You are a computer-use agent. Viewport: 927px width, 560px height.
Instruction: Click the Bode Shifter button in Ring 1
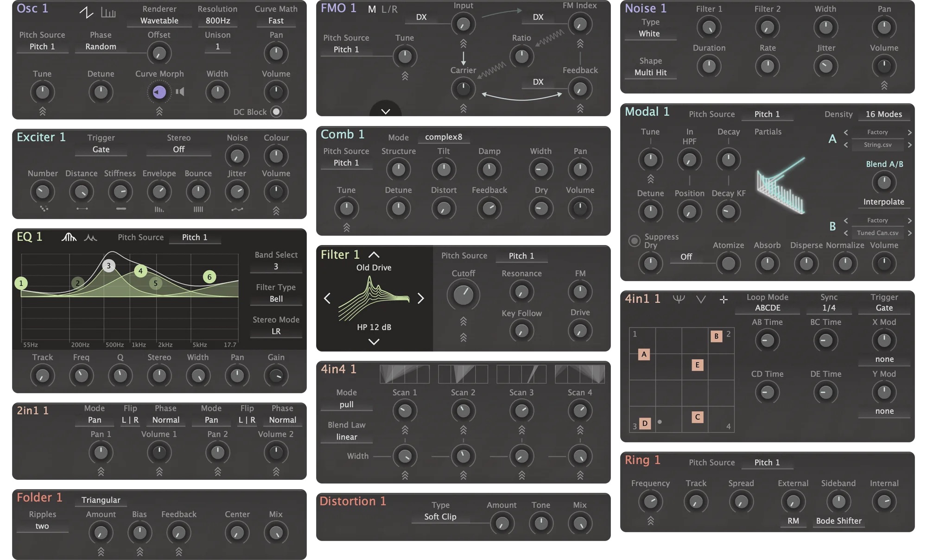pyautogui.click(x=838, y=521)
